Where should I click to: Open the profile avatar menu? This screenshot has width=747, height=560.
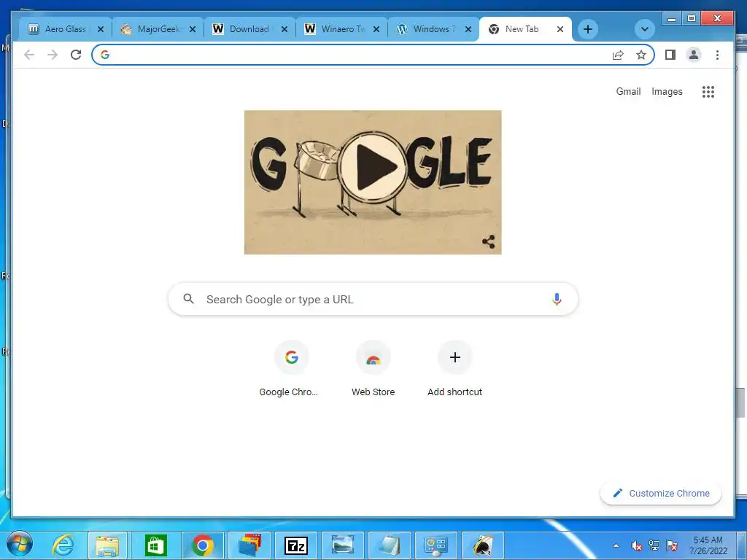694,55
